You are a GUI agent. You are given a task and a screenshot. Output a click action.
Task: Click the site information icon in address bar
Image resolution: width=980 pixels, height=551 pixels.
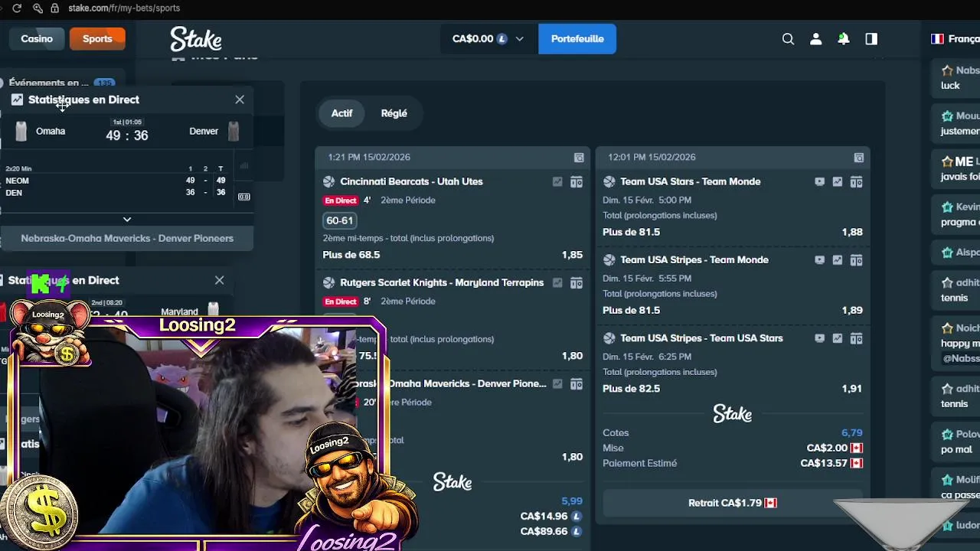54,8
